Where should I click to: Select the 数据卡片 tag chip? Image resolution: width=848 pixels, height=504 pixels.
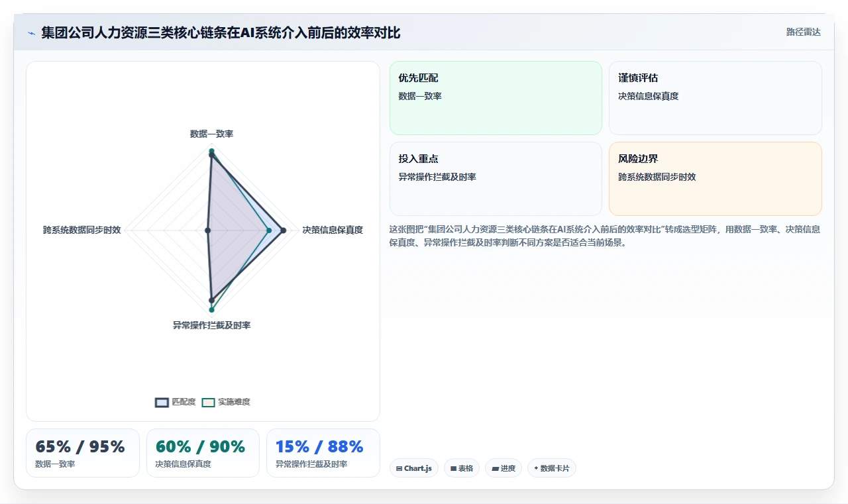(552, 468)
